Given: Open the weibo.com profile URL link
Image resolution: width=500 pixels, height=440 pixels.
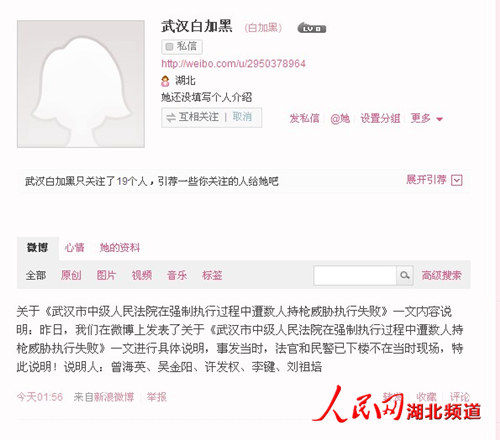Looking at the screenshot, I should (233, 63).
